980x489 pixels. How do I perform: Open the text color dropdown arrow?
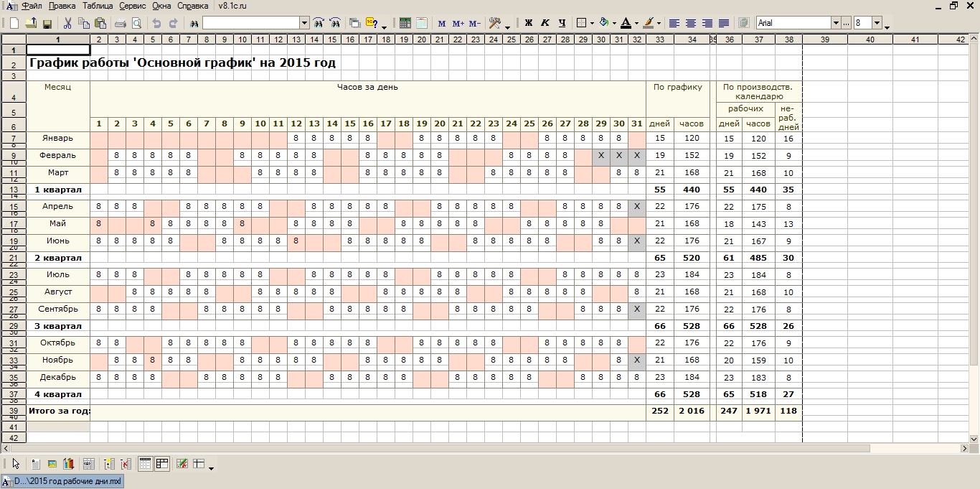tap(636, 23)
